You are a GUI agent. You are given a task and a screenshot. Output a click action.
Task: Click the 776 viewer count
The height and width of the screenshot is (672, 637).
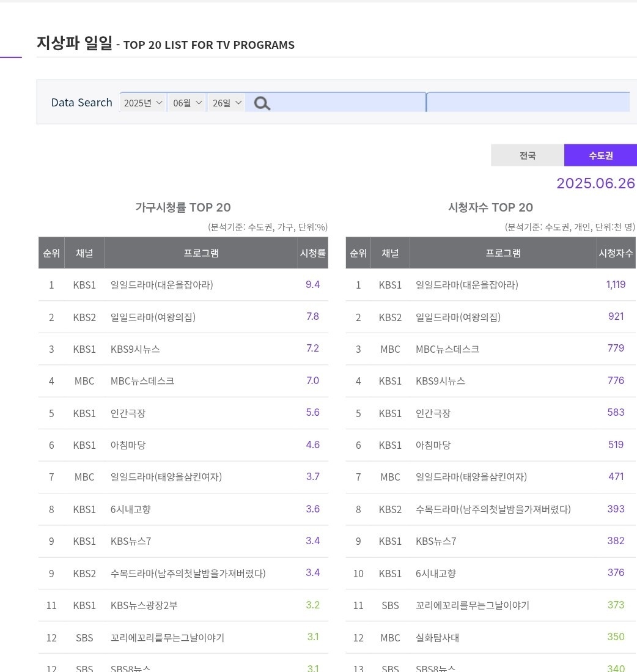tap(616, 380)
